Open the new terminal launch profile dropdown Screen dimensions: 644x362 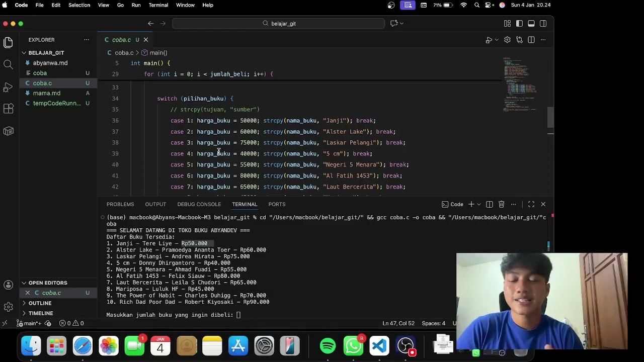[479, 204]
